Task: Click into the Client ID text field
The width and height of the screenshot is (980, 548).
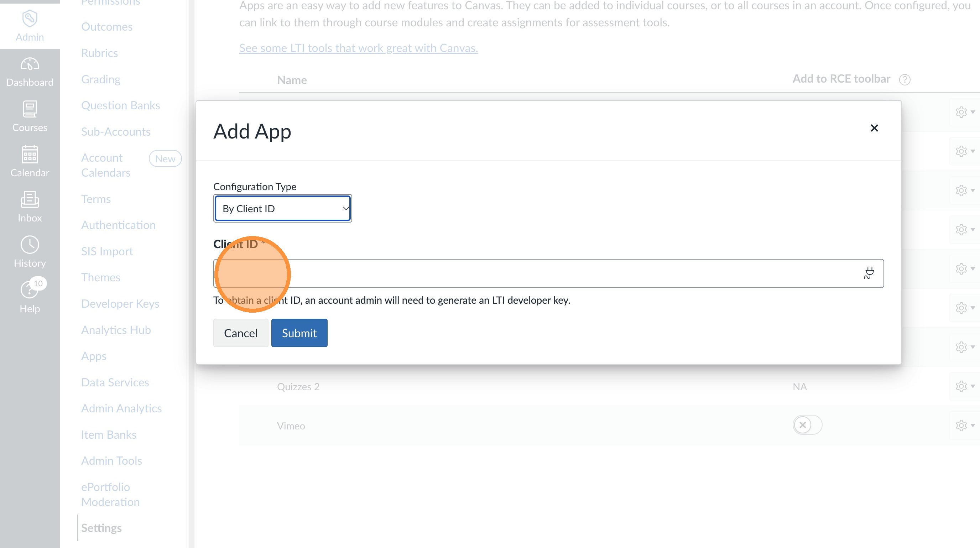Action: click(x=533, y=273)
